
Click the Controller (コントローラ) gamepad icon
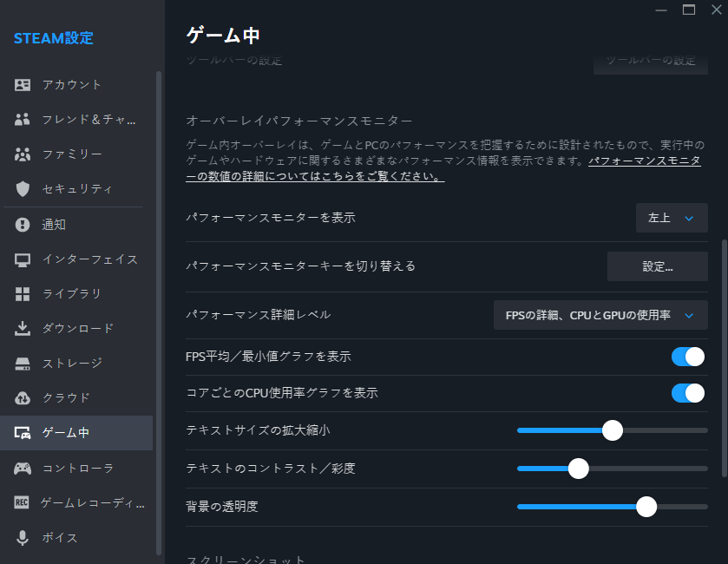point(23,469)
